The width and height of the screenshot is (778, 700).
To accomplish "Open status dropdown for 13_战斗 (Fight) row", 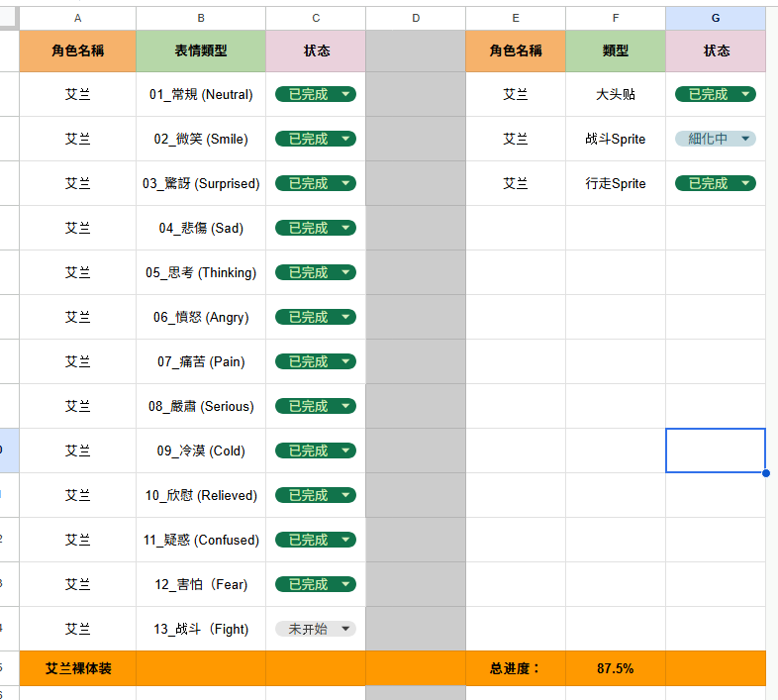I will coord(316,629).
